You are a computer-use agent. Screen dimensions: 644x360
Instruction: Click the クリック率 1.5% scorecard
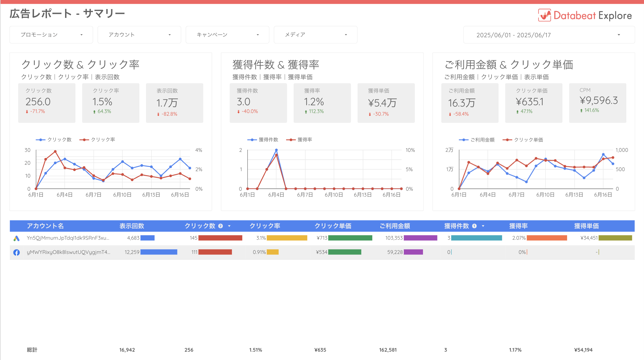tap(111, 103)
